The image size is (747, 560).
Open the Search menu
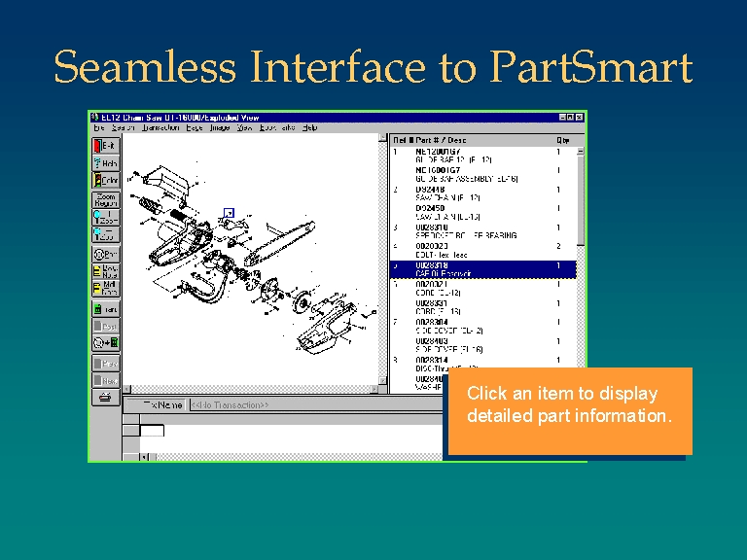tap(124, 127)
